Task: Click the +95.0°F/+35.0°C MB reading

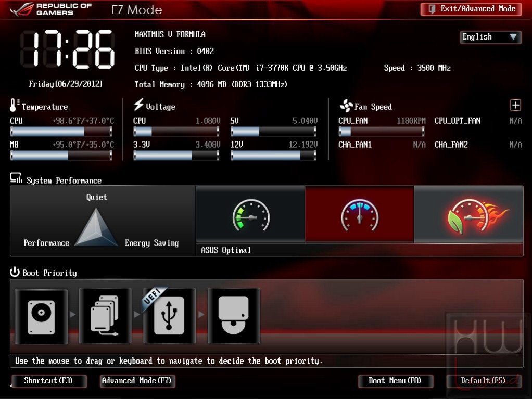Action: pyautogui.click(x=83, y=145)
